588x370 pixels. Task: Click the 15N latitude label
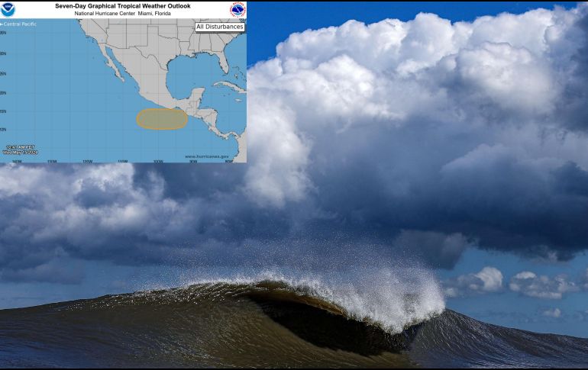tap(3, 111)
